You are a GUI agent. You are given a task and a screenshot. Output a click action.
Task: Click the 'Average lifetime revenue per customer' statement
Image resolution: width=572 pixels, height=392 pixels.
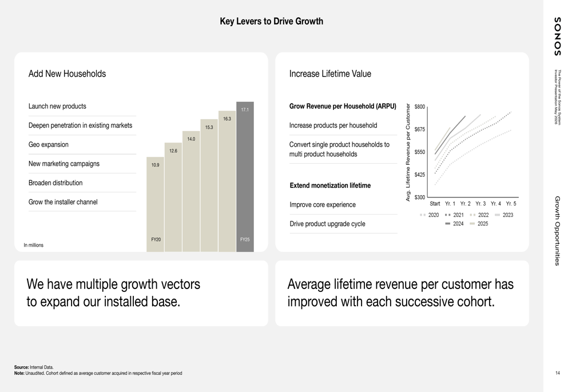(x=400, y=293)
